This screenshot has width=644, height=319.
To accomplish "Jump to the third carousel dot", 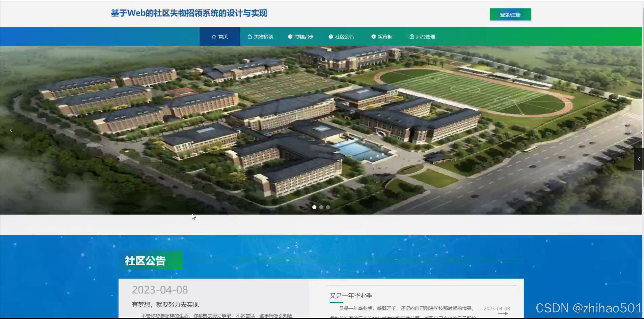I will point(328,207).
